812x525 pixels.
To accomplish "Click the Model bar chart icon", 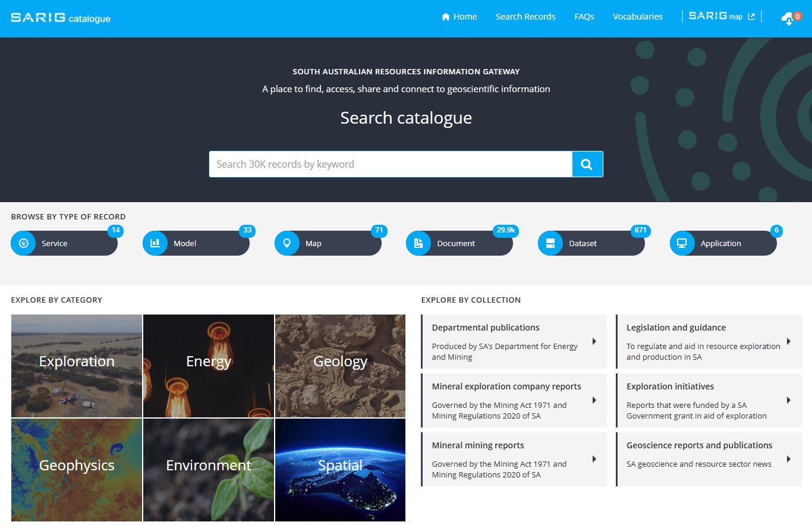I will tap(155, 243).
